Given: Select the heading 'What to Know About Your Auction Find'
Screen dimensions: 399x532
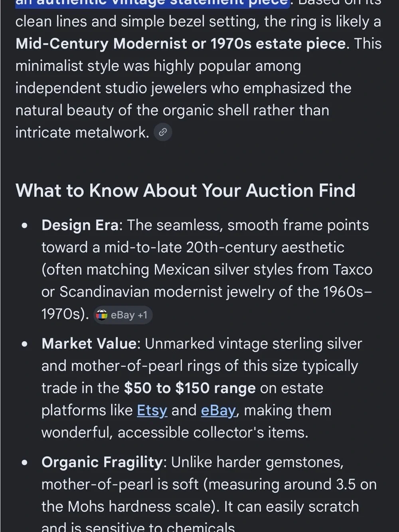Looking at the screenshot, I should (185, 190).
